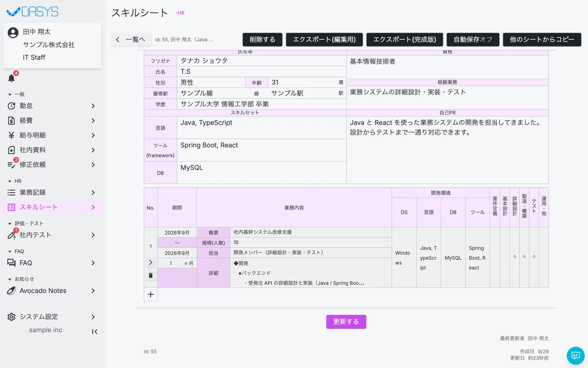Open the notifications bell icon
Viewport: 588px width, 368px height.
click(x=11, y=78)
